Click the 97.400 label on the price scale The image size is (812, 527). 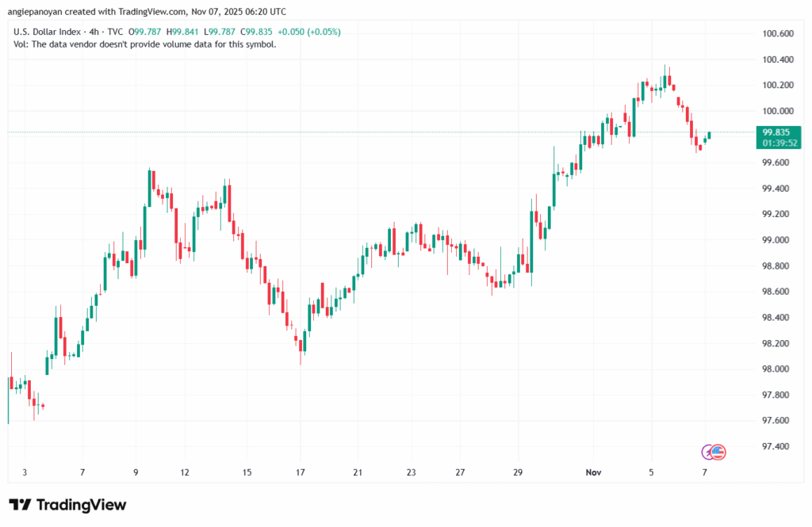(776, 445)
